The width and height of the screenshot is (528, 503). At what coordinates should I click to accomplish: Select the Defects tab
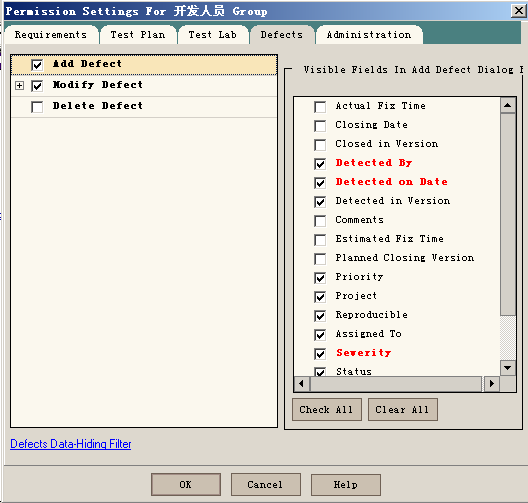pyautogui.click(x=282, y=35)
